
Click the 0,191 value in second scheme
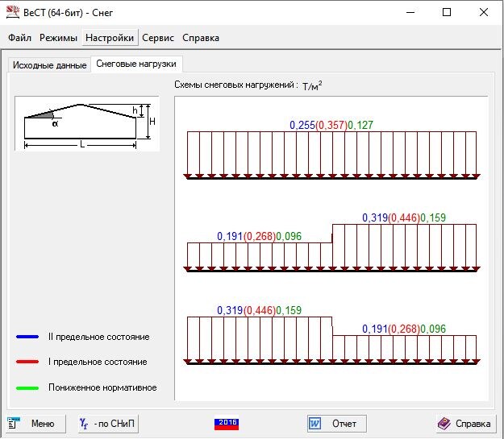[230, 236]
